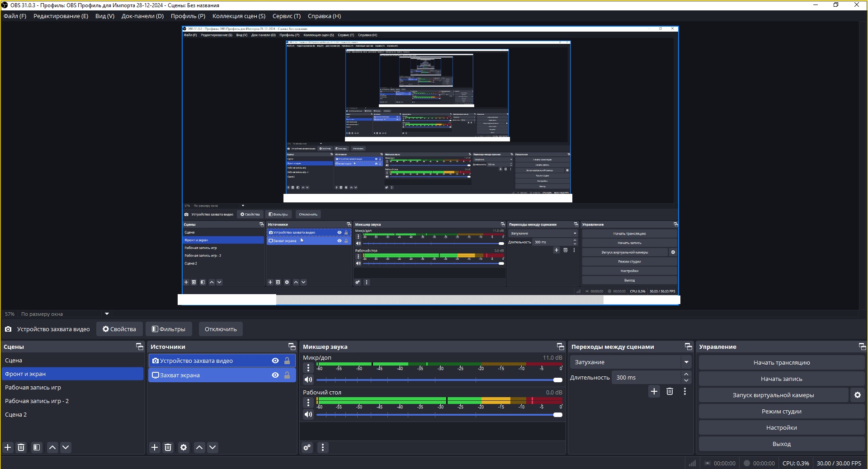Open the Коллекция сцен menu
Viewport: 868px width, 469px height.
239,16
